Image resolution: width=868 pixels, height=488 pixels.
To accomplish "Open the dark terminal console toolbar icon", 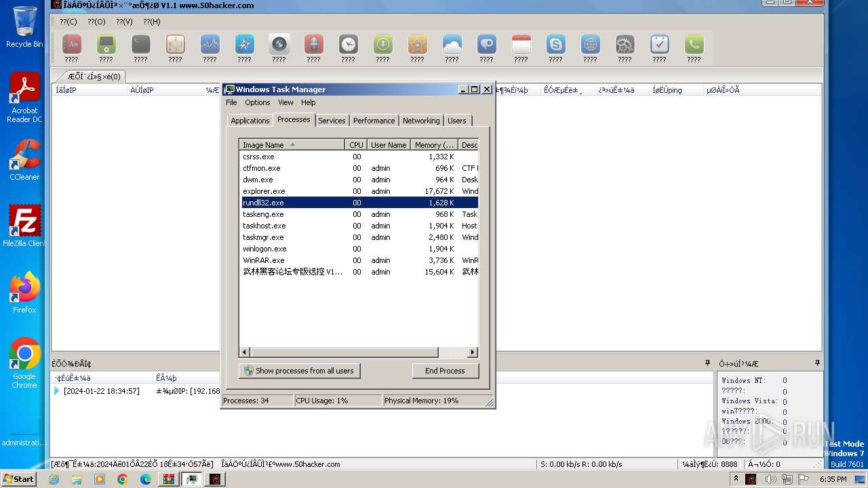I will click(141, 45).
